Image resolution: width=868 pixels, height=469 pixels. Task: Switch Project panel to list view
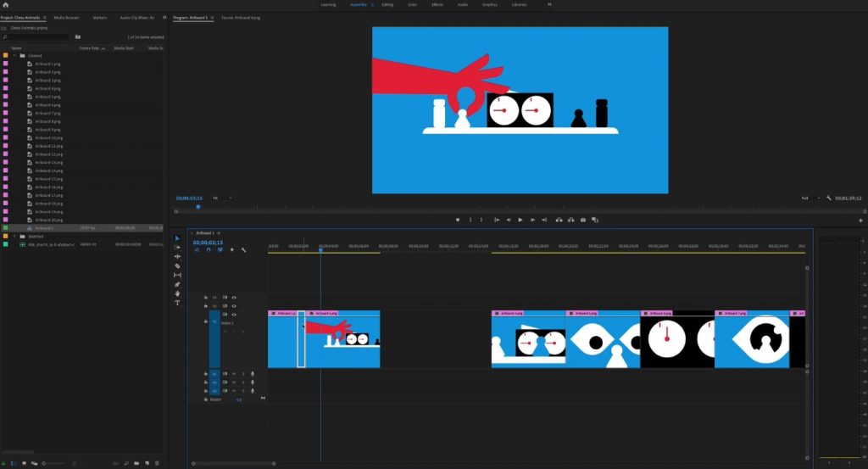(x=14, y=463)
